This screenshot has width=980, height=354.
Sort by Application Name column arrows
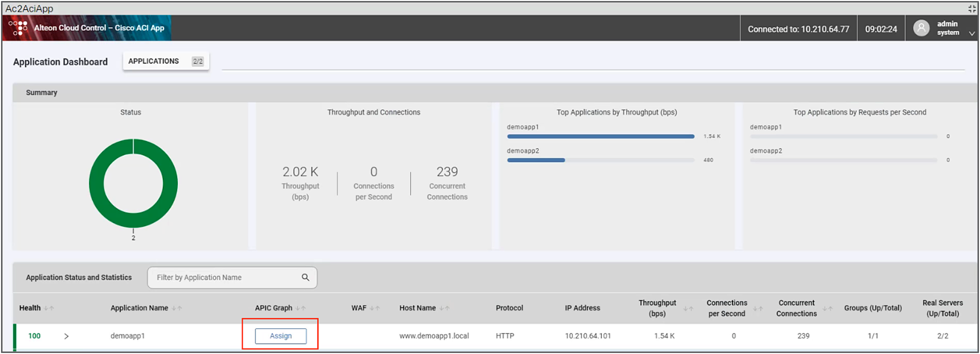(177, 308)
